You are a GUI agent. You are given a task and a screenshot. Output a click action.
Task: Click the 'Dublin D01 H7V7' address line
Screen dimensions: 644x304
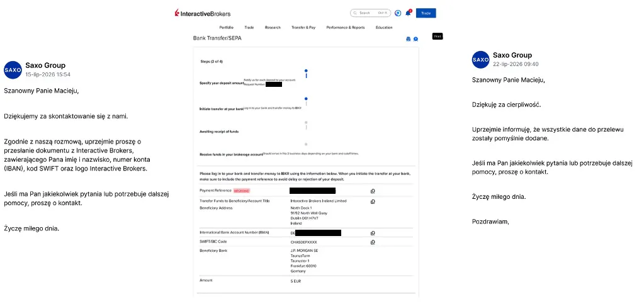tap(304, 218)
